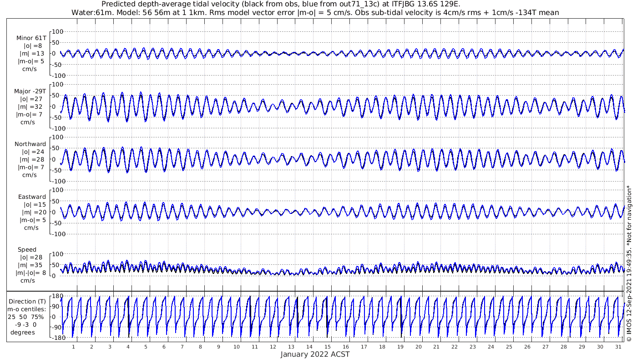Select the "|m|-|o|= 8" Speed value
637x364 pixels.
(30, 273)
